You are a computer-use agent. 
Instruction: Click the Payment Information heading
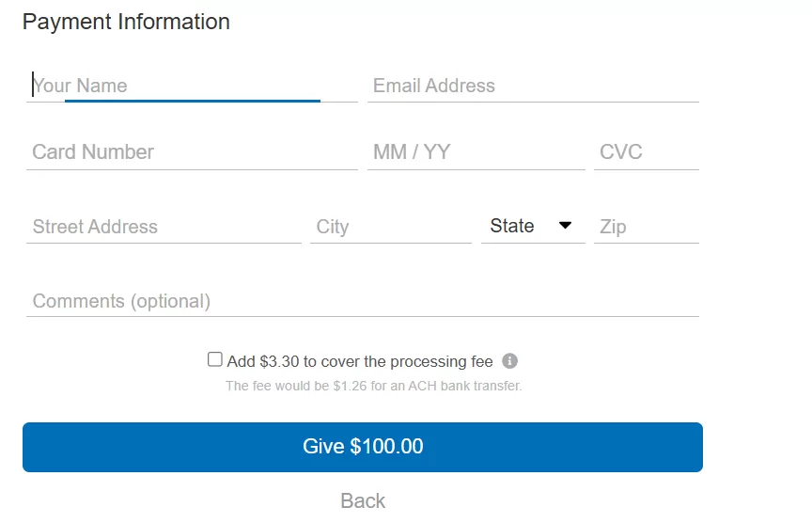pyautogui.click(x=126, y=22)
